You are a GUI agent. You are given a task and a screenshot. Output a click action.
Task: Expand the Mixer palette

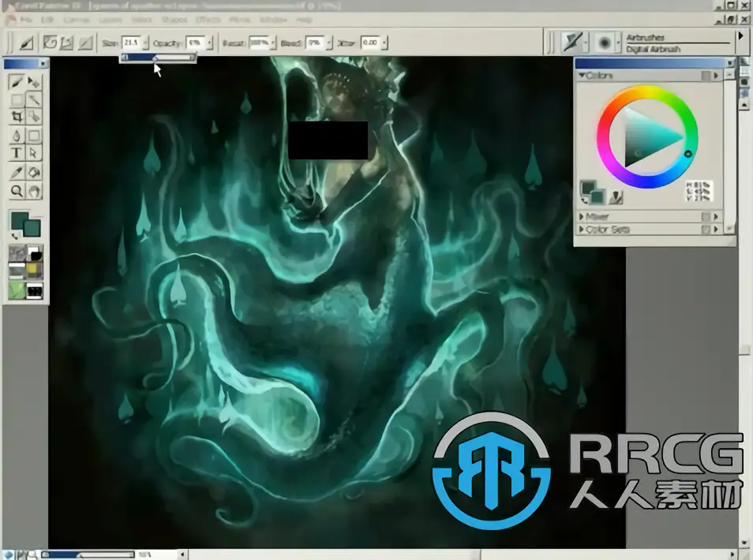(582, 216)
